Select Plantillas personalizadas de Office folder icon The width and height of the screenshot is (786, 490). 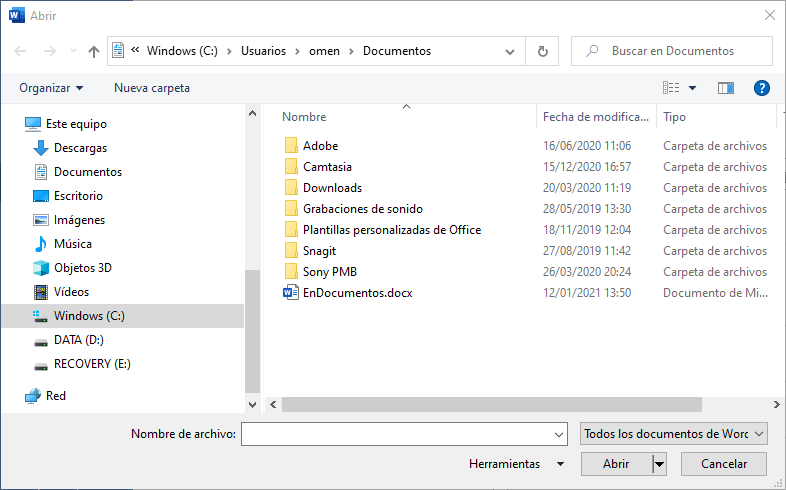click(x=291, y=229)
